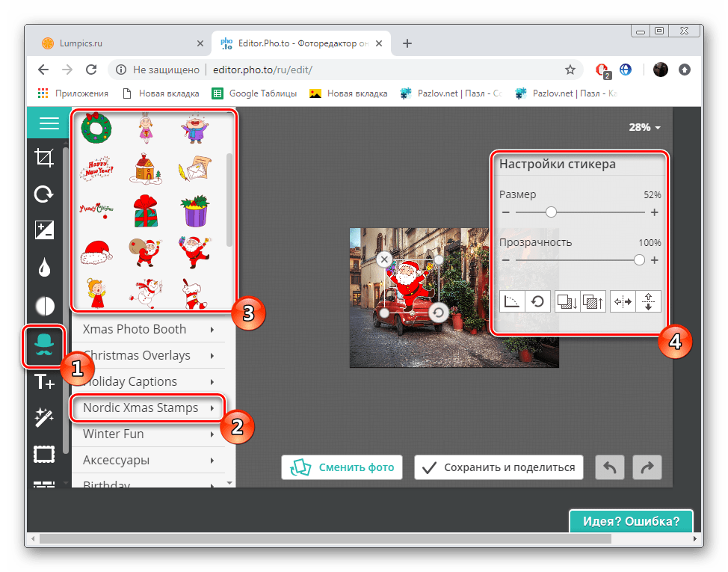
Task: Click Сохранить и поделиться button
Action: [499, 467]
